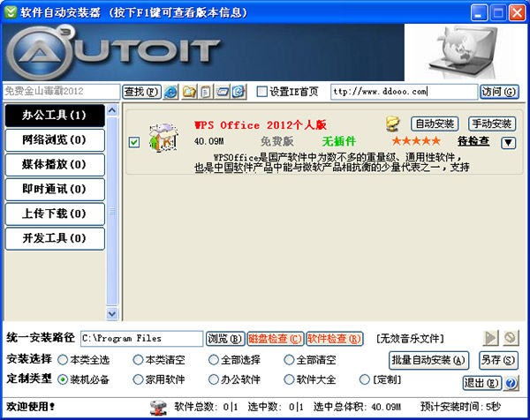The image size is (530, 420).
Task: Click the 磁盘检查(C) button
Action: 275,338
